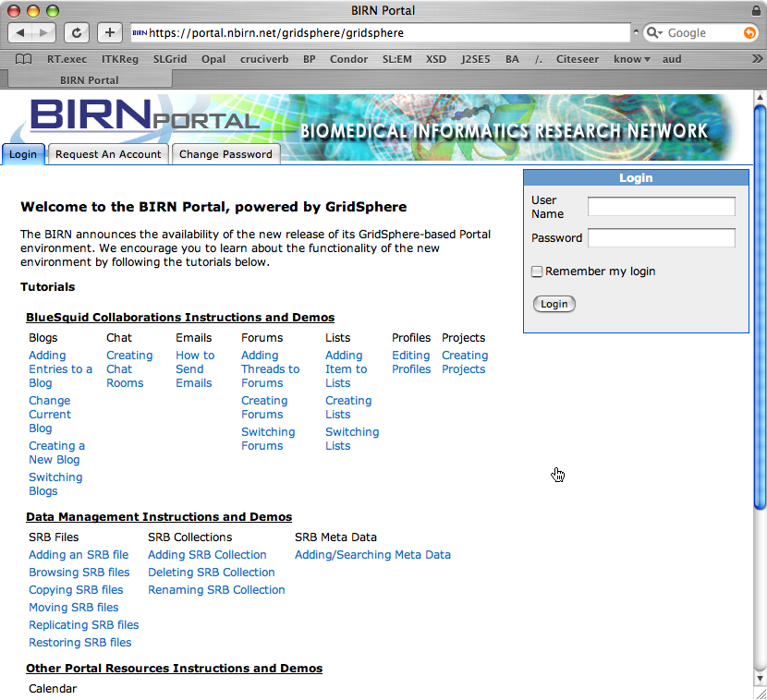This screenshot has width=767, height=700.
Task: Click into the User Name field
Action: [661, 207]
